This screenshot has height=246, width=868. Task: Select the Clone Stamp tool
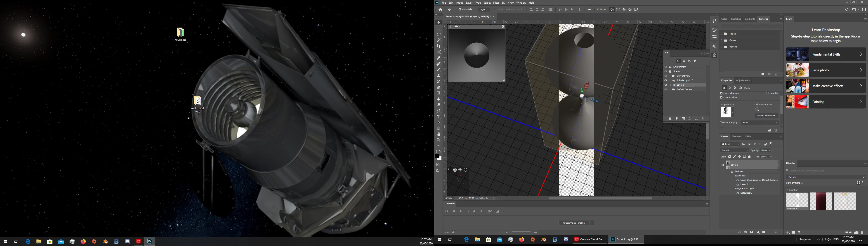tap(438, 76)
